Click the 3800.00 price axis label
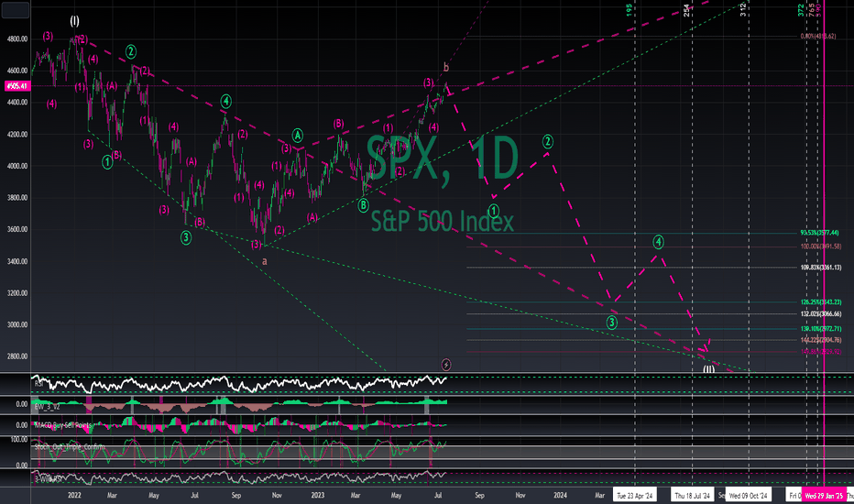Image resolution: width=854 pixels, height=504 pixels. [17, 198]
